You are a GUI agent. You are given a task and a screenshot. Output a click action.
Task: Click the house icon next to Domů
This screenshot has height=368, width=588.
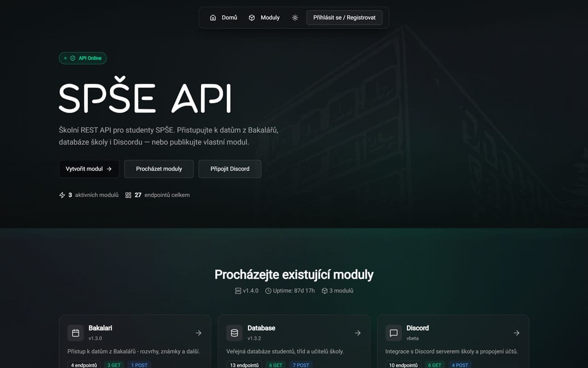pyautogui.click(x=213, y=17)
